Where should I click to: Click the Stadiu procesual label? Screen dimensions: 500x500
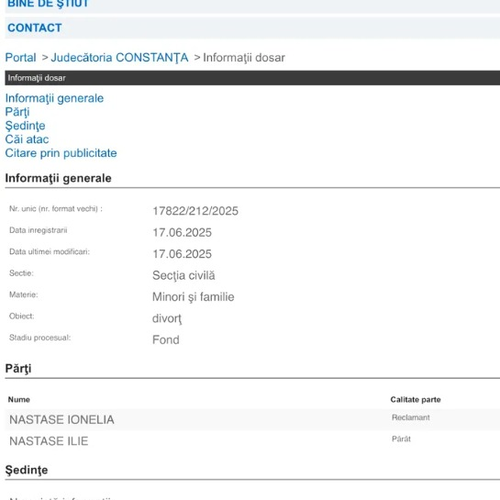point(40,338)
